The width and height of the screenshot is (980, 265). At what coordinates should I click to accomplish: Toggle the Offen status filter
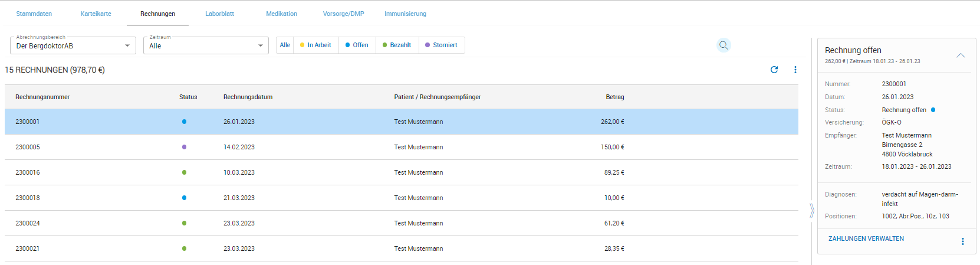coord(357,45)
